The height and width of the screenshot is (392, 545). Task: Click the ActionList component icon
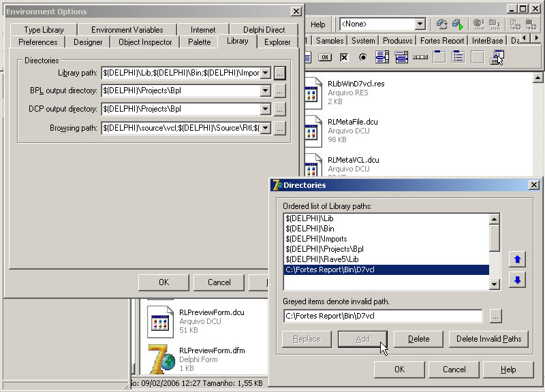(x=497, y=58)
